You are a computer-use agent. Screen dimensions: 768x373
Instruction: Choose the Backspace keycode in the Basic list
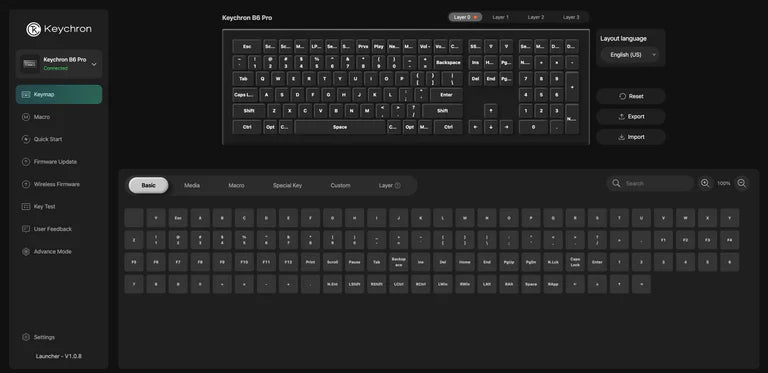pos(399,262)
